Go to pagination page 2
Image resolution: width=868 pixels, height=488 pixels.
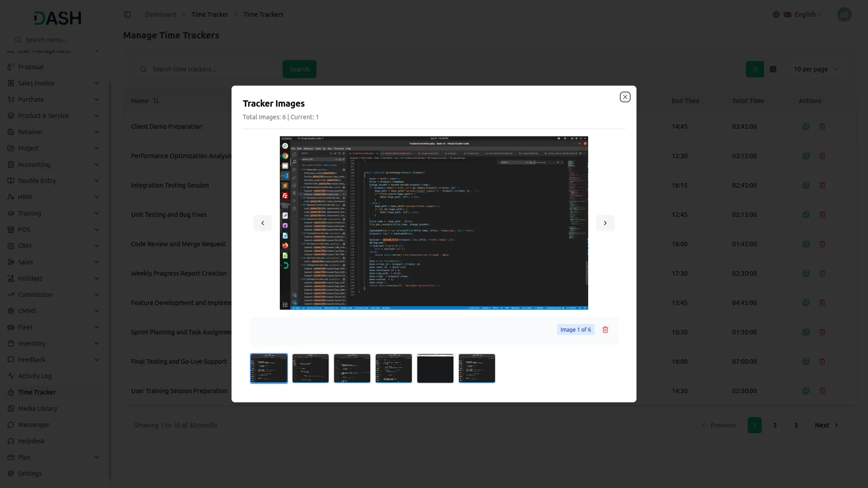tap(775, 425)
